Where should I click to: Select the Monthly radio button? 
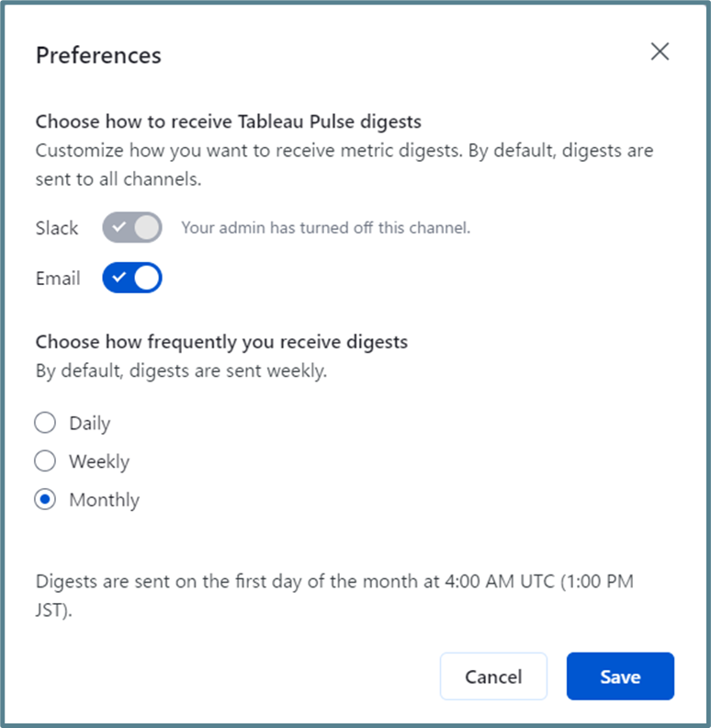pos(45,500)
